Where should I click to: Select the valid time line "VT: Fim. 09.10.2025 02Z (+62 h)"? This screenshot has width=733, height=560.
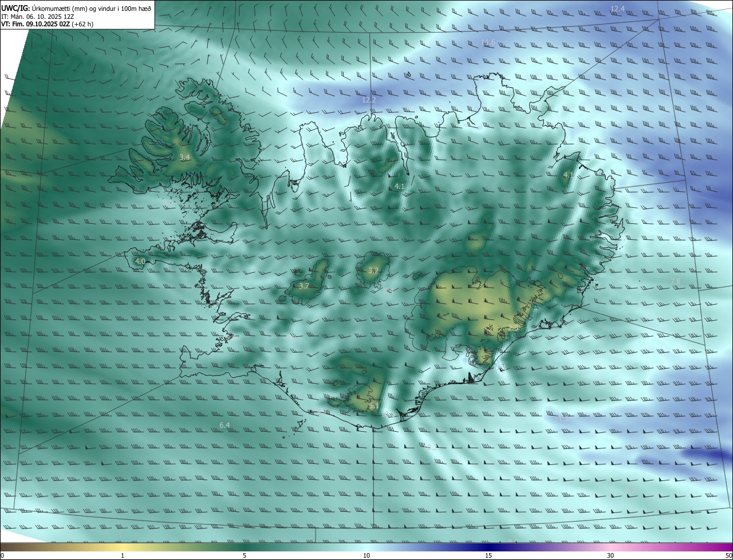(47, 25)
